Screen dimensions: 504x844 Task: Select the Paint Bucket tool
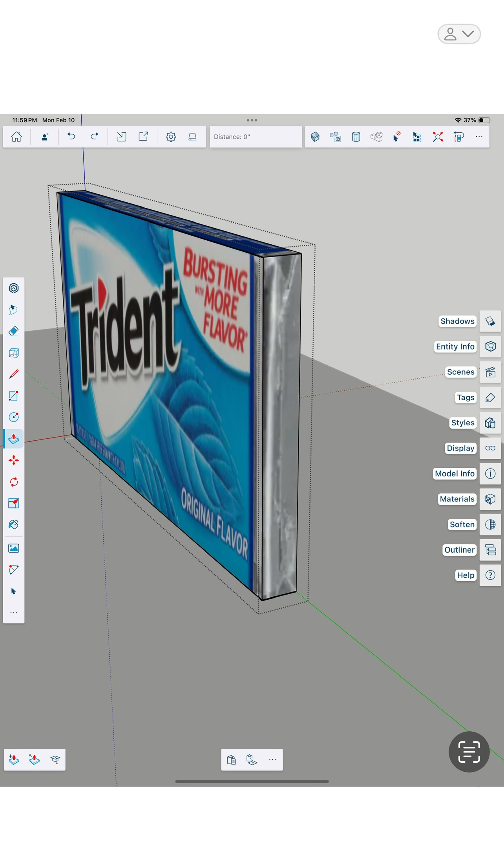(14, 525)
